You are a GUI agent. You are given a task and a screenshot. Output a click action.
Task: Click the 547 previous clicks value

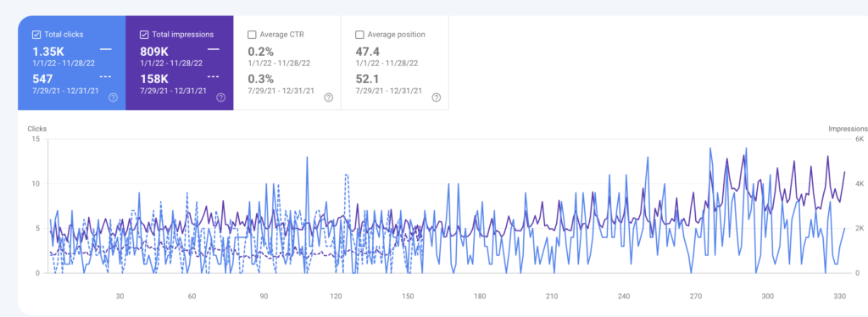(42, 79)
